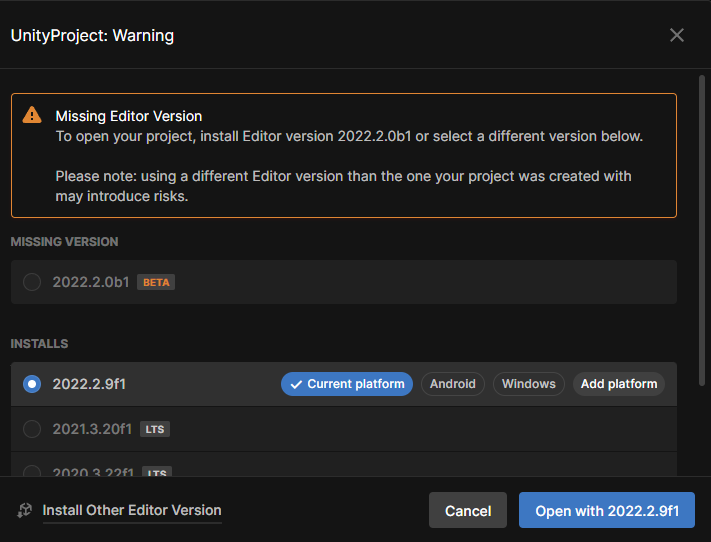Click the 2022.2.9f1 version label
The width and height of the screenshot is (711, 542).
89,384
